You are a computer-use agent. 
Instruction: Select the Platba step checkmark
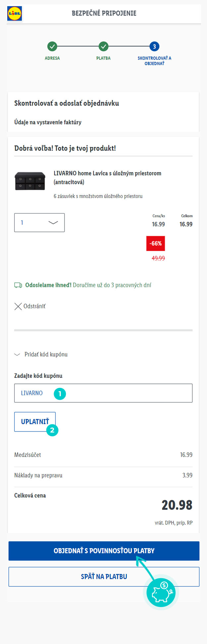pos(103,47)
